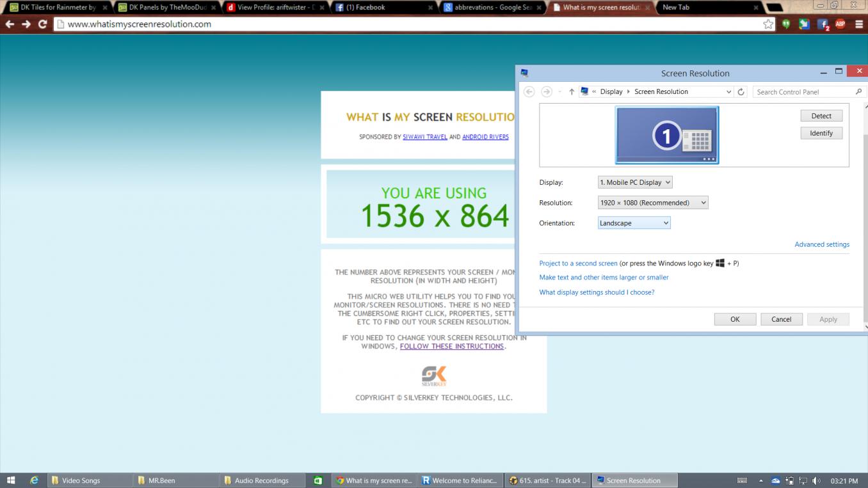The height and width of the screenshot is (488, 868).
Task: Click the Detect button
Action: 821,116
